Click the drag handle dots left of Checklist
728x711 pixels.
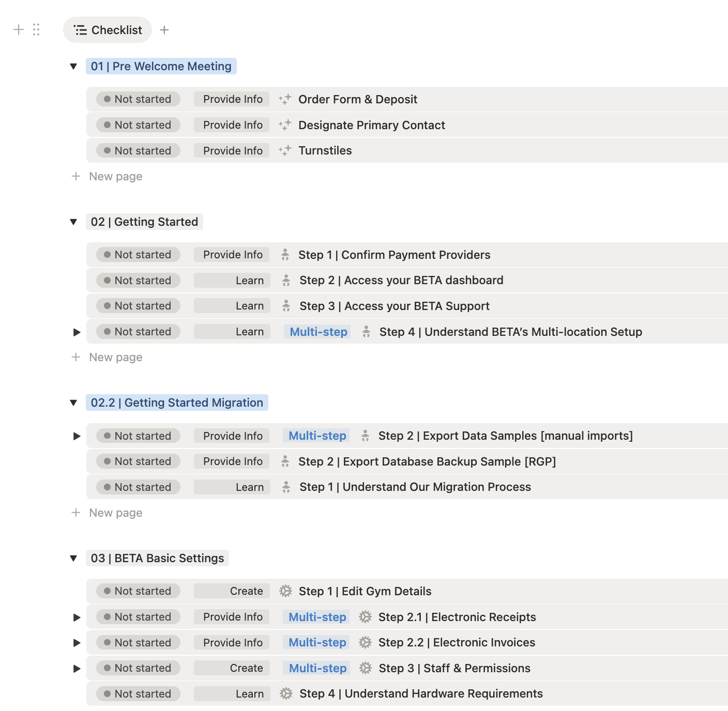(x=36, y=29)
